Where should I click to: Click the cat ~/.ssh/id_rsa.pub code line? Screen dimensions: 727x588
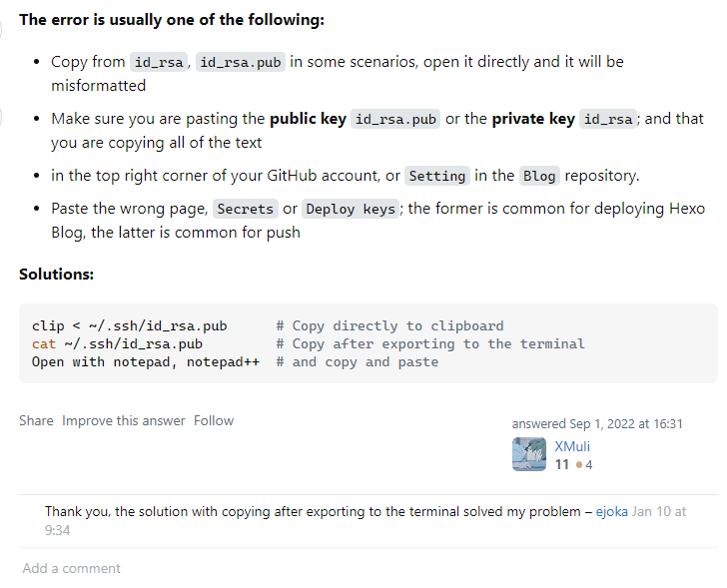(117, 343)
